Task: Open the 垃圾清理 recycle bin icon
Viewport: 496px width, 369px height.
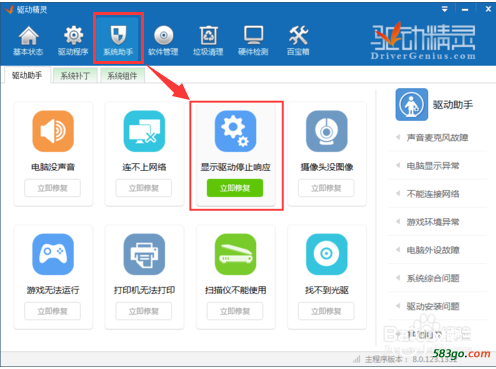Action: pos(208,35)
